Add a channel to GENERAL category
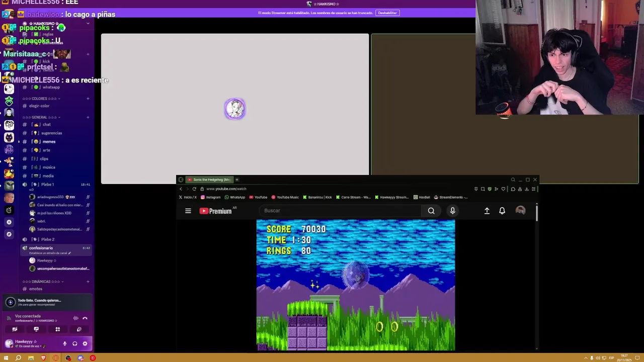Viewport: 644px width, 362px height. coord(88,117)
